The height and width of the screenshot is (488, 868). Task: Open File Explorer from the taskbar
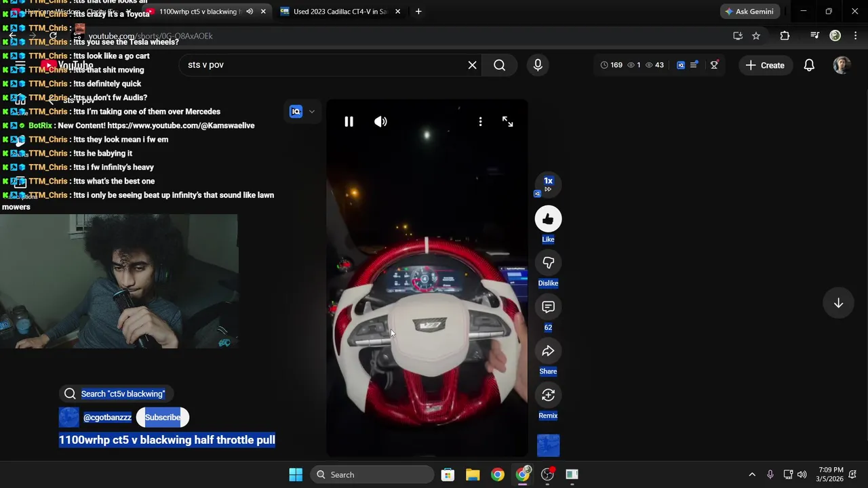click(473, 474)
